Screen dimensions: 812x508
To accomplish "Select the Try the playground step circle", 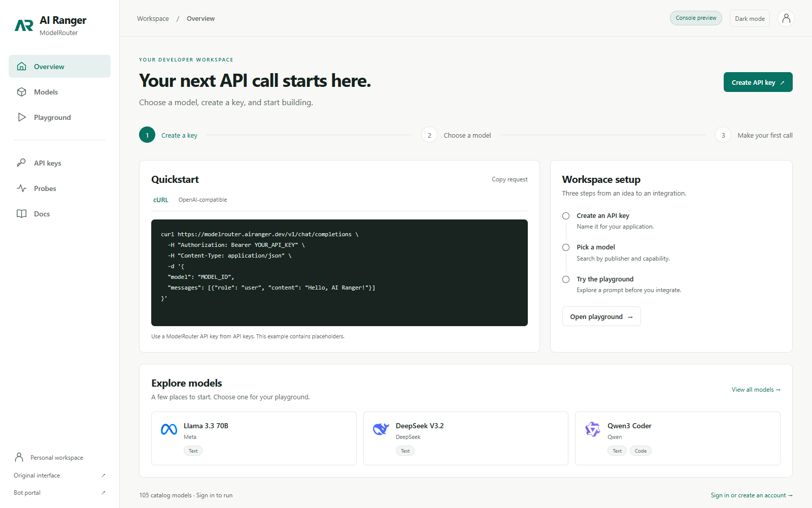I will [x=566, y=279].
